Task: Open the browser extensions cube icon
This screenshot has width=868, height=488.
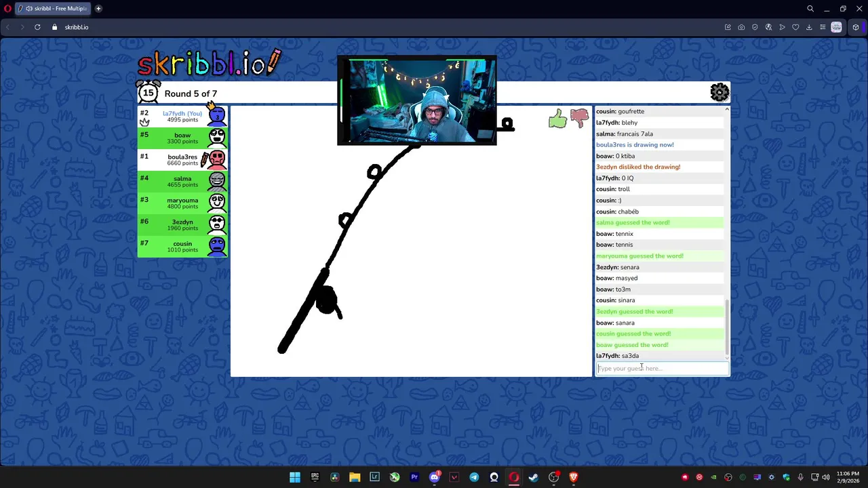Action: 856,27
